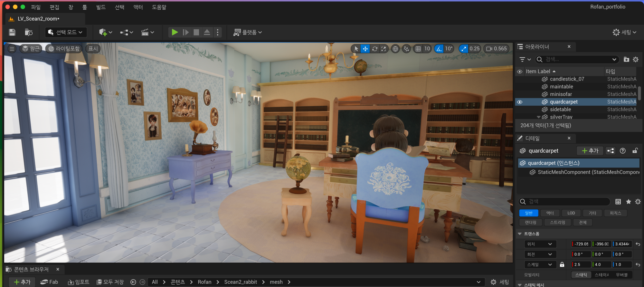Click the Details property matrix table icon
Image resolution: width=644 pixels, height=287 pixels.
tap(618, 202)
